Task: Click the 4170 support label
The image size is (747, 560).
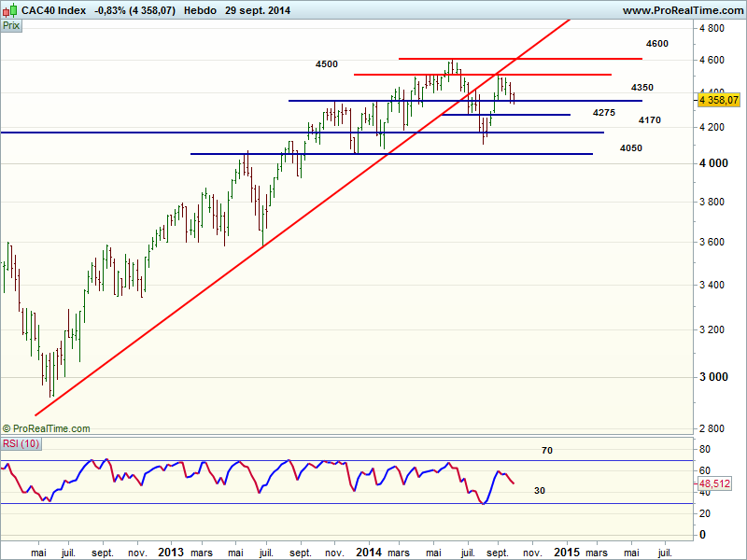Action: tap(650, 120)
